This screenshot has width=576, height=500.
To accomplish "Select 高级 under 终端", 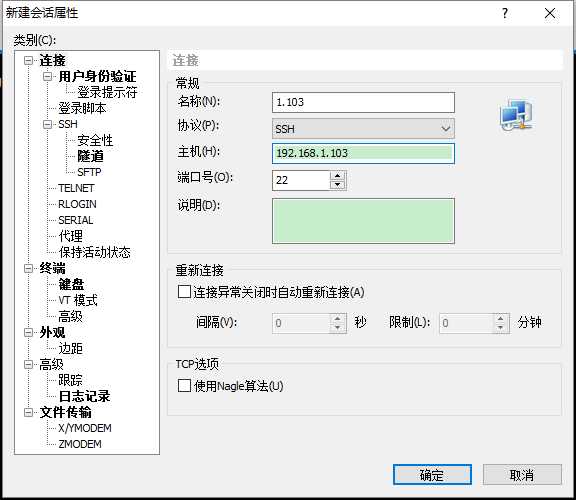I will point(70,316).
